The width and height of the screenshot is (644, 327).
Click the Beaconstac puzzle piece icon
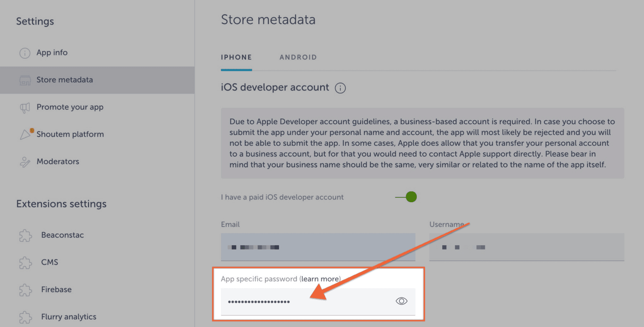click(x=25, y=235)
